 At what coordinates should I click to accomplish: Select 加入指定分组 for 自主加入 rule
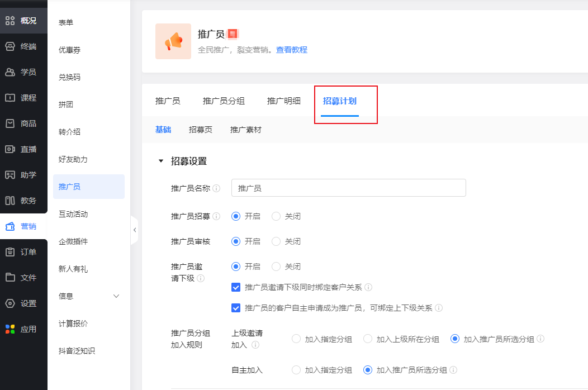(x=296, y=370)
